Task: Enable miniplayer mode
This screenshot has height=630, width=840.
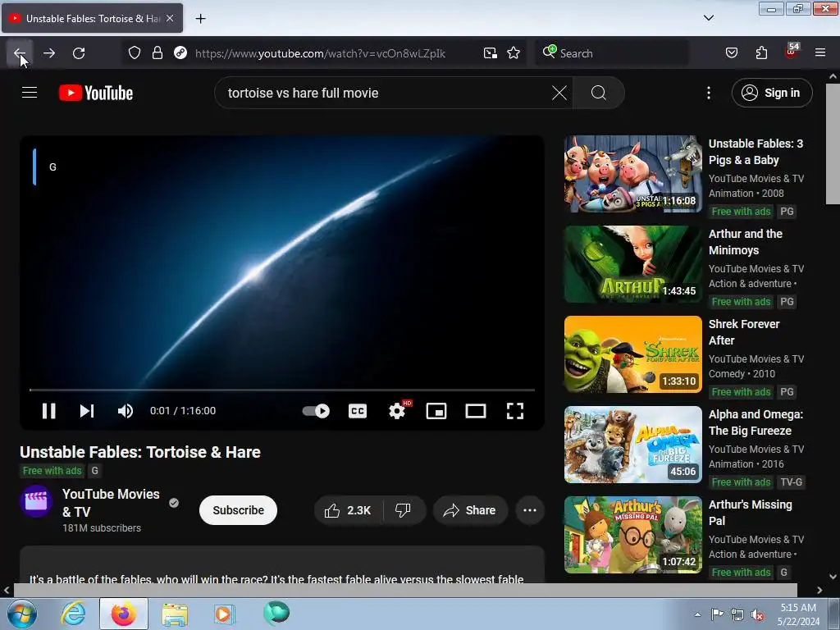Action: tap(436, 411)
